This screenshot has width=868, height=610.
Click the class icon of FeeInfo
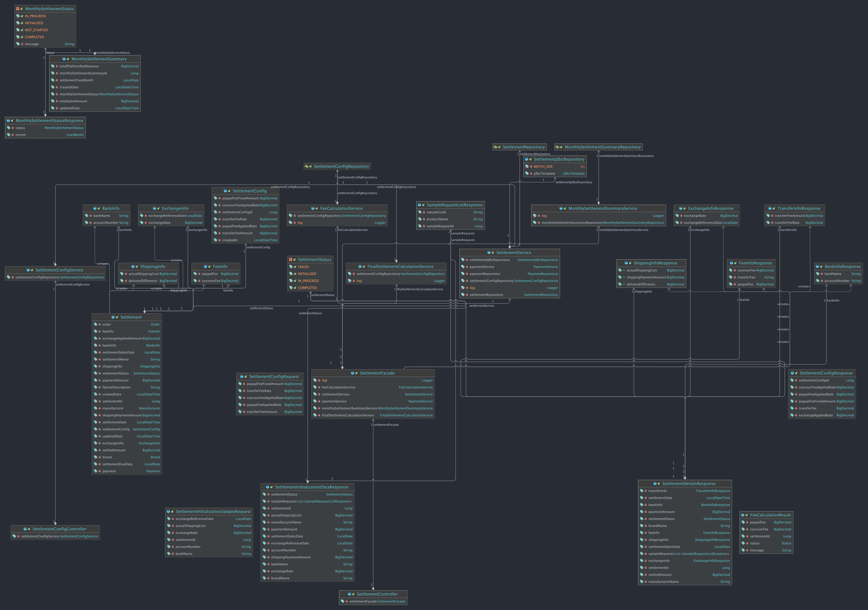206,267
